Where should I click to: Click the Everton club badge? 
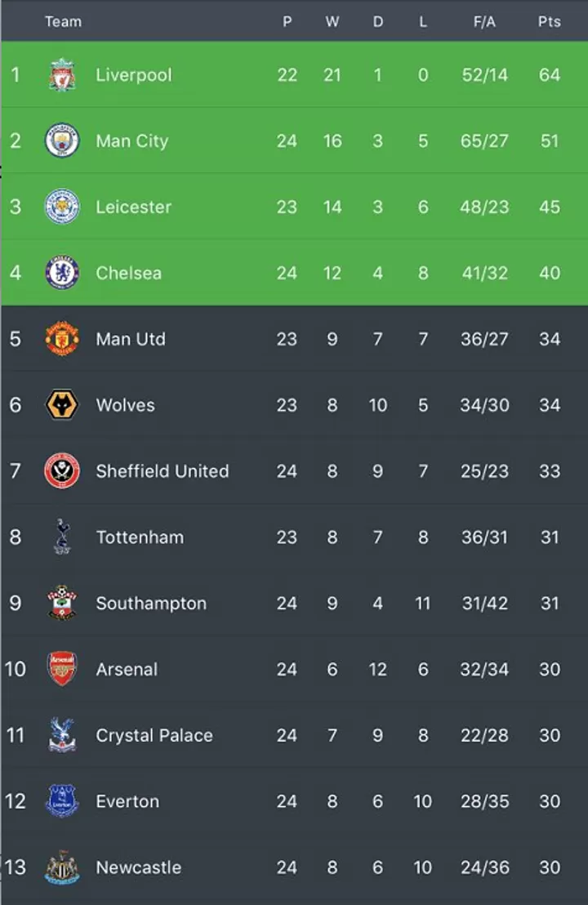[x=62, y=801]
